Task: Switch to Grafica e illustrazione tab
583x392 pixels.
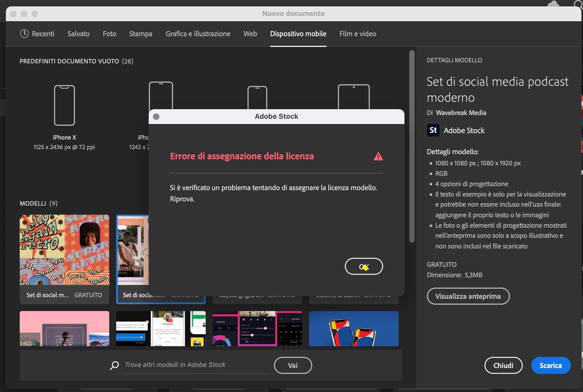Action: [x=198, y=34]
